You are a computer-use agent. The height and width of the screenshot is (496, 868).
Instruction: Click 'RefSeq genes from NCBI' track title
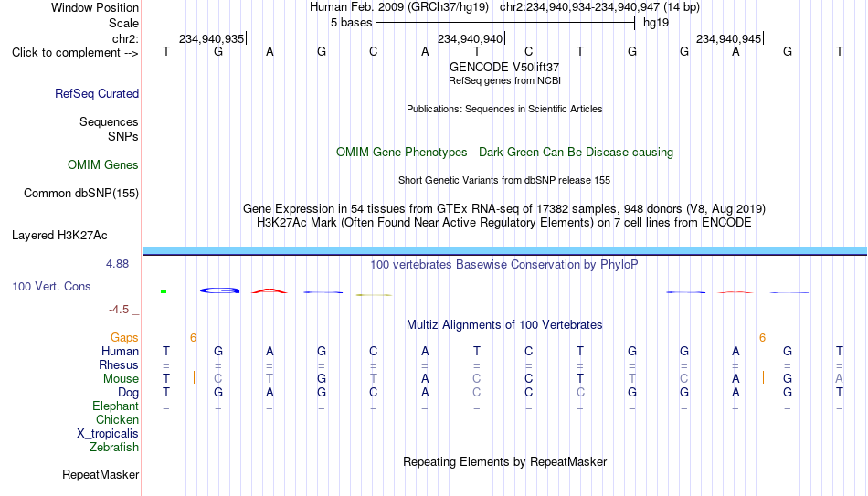click(504, 80)
